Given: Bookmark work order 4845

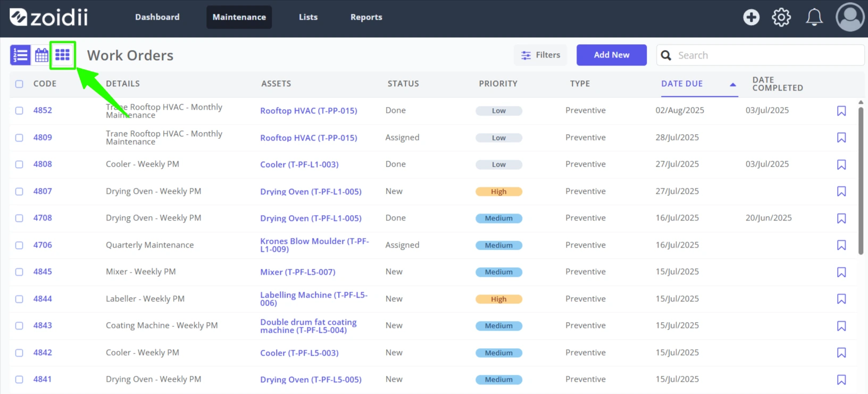Looking at the screenshot, I should [841, 272].
